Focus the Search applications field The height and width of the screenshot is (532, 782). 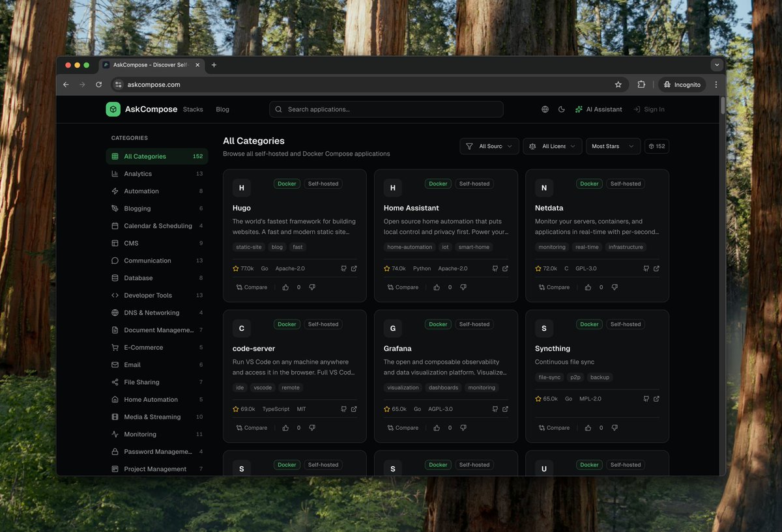coord(386,109)
